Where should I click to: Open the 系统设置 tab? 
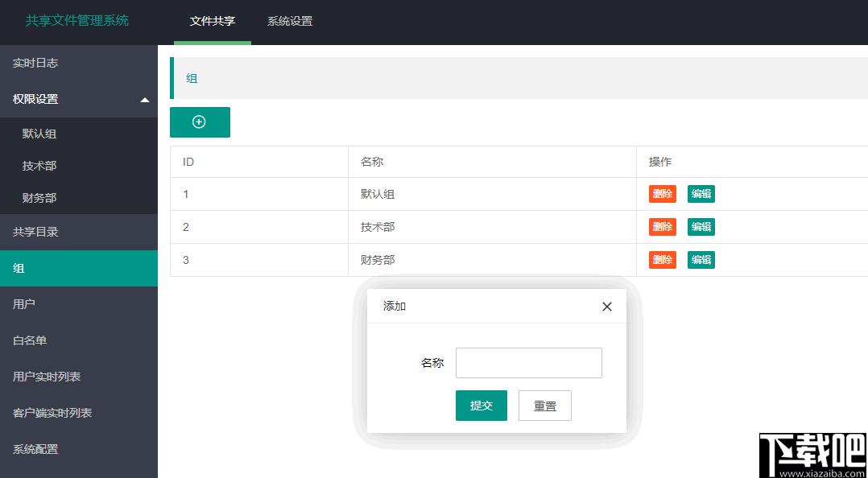(290, 22)
